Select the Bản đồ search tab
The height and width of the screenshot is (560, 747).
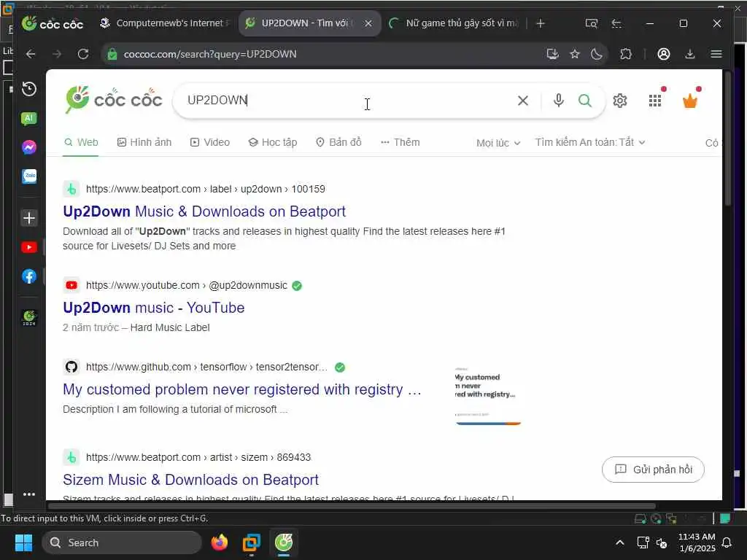click(x=338, y=142)
